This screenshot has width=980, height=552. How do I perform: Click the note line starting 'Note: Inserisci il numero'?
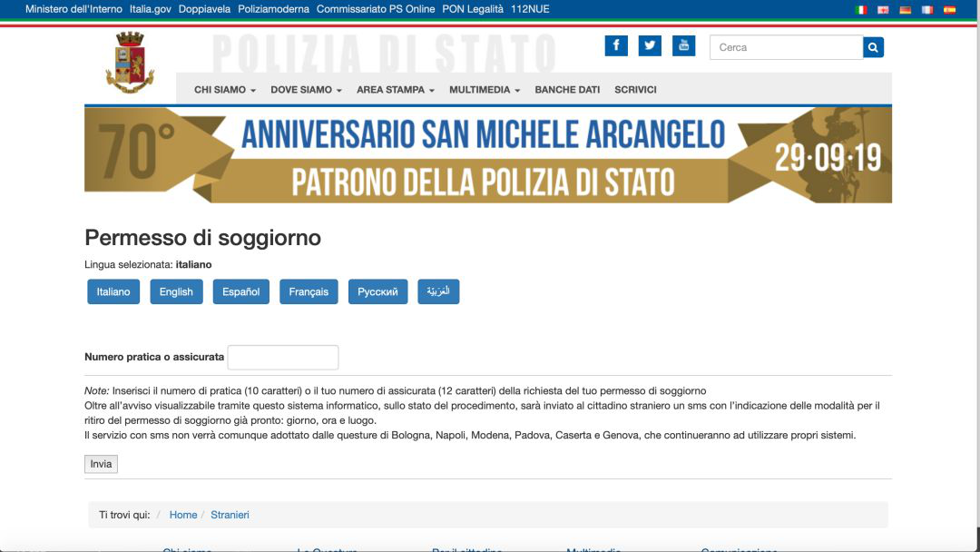coord(395,391)
